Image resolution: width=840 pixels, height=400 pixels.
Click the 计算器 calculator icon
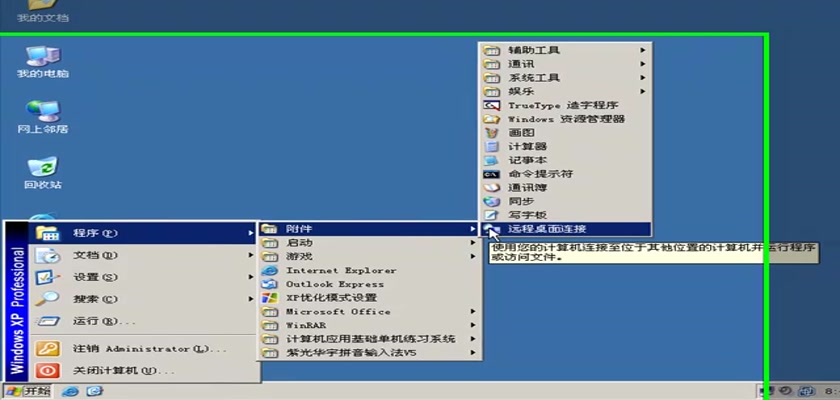491,146
